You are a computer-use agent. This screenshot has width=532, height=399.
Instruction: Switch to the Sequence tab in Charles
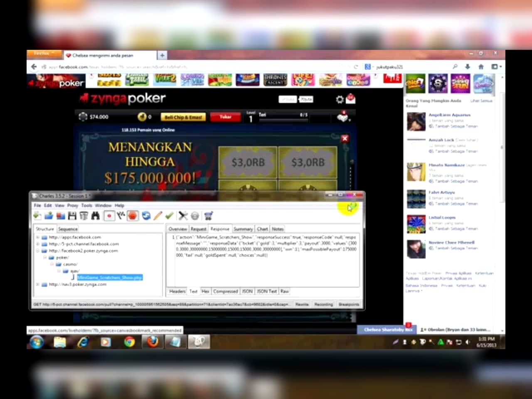pos(68,229)
